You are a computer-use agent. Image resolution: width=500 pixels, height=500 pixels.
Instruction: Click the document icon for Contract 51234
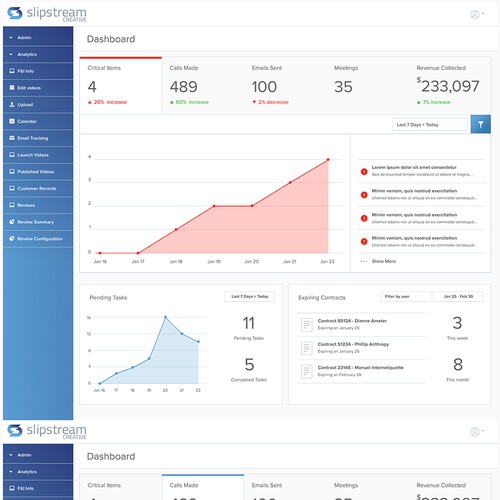(306, 348)
